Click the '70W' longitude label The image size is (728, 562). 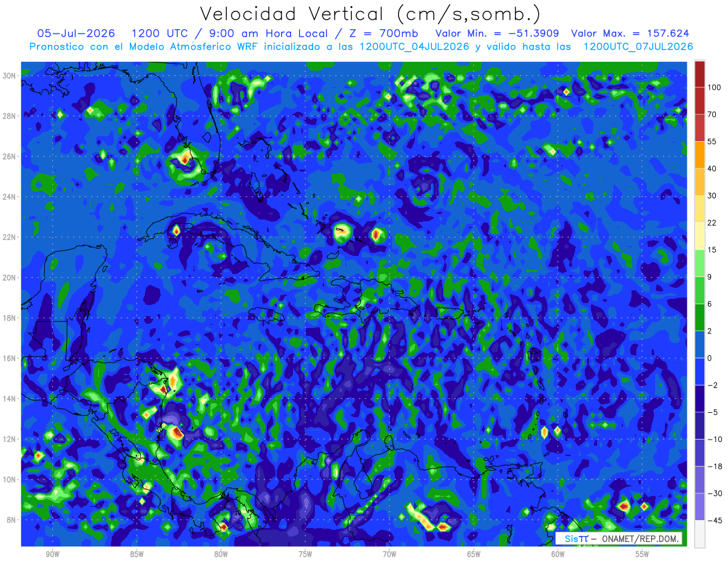(389, 554)
